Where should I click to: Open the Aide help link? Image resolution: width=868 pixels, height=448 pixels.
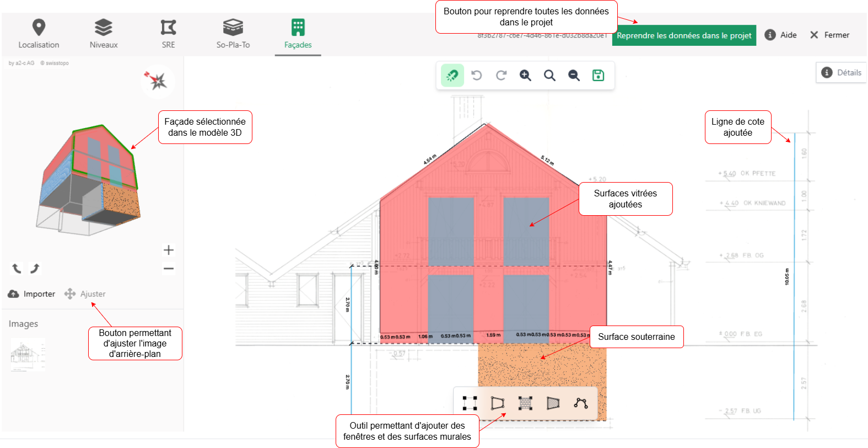(781, 35)
